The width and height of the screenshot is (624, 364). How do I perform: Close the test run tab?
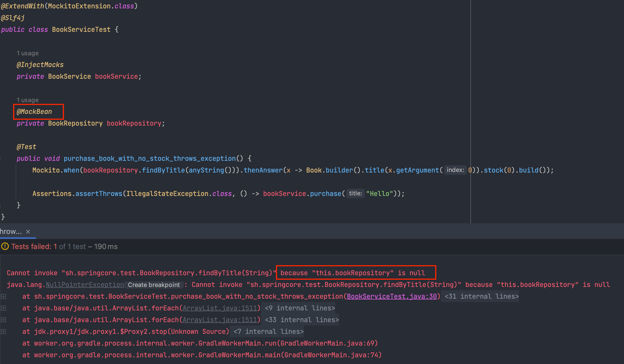coord(28,232)
